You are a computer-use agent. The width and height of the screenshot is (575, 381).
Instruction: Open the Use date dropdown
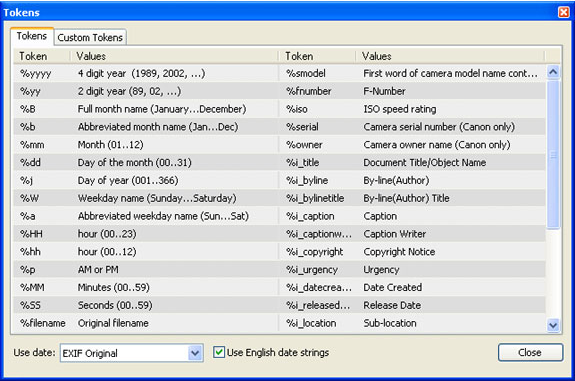pos(195,353)
